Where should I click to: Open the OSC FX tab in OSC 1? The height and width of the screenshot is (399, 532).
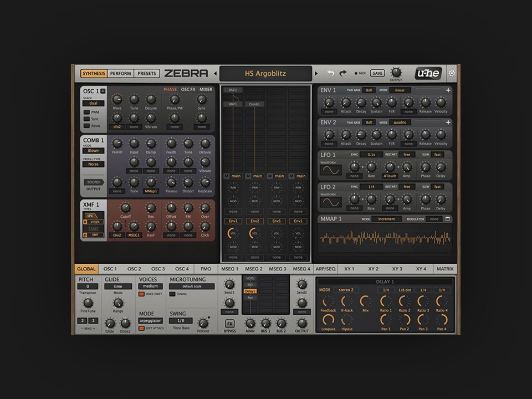click(188, 90)
